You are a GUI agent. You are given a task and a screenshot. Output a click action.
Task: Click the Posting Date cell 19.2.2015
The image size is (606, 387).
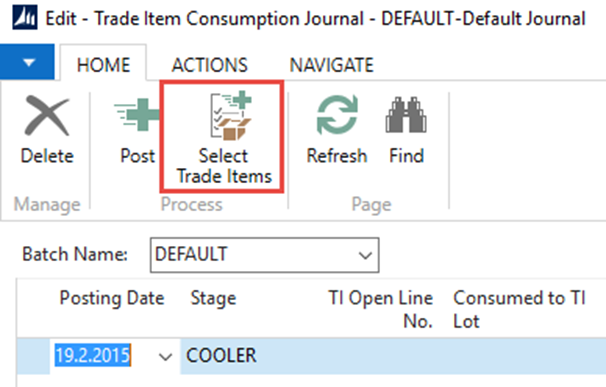click(93, 356)
